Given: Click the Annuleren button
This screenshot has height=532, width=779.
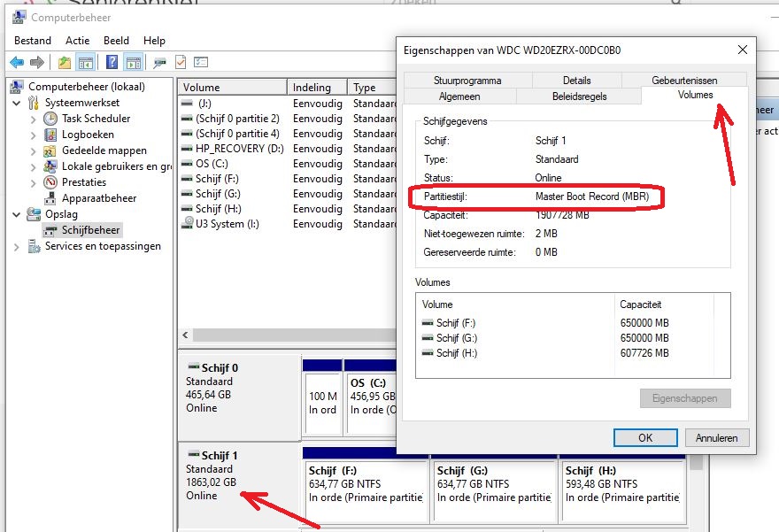Looking at the screenshot, I should pos(716,437).
